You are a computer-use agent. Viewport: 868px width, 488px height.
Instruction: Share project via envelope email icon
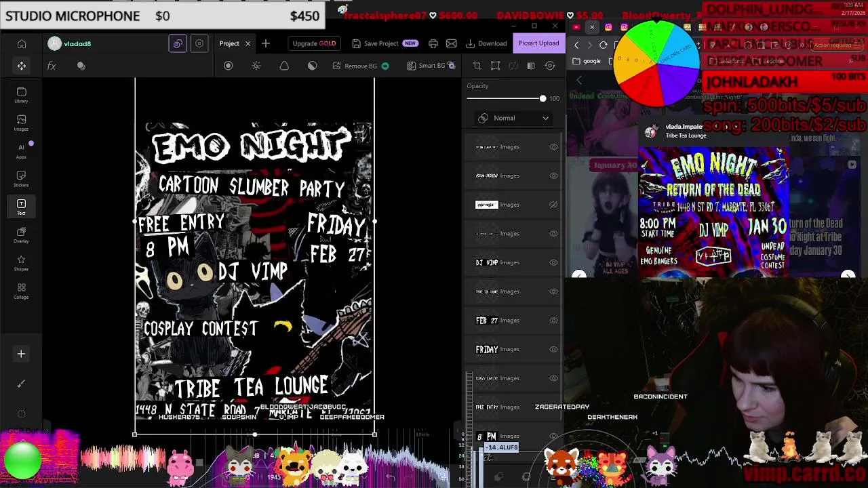coord(452,43)
